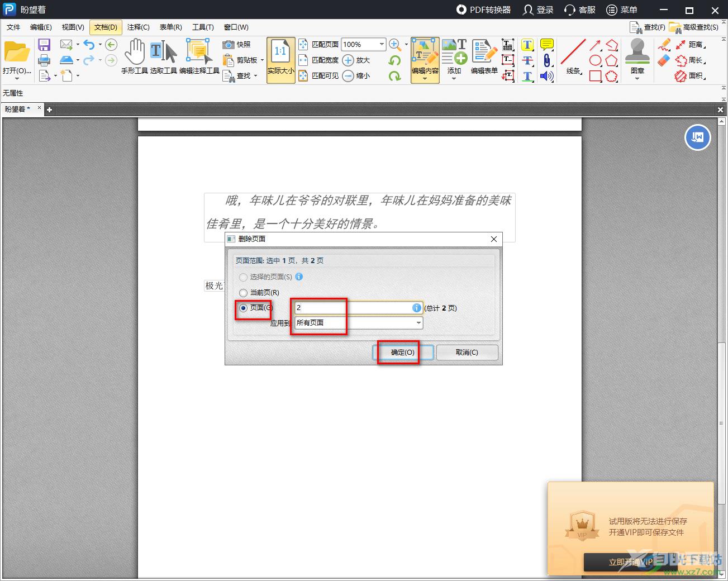This screenshot has width=728, height=581.
Task: Open the Form (表单(R)) menu
Action: (170, 27)
